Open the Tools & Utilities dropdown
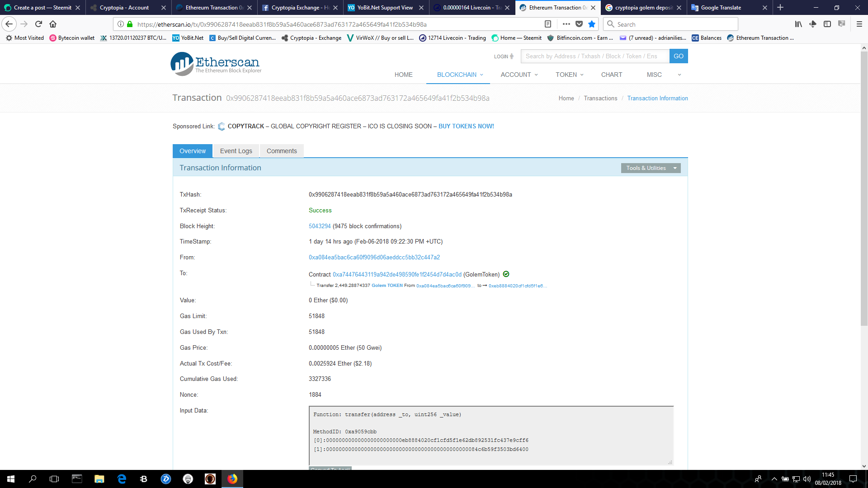This screenshot has height=488, width=868. tap(650, 168)
